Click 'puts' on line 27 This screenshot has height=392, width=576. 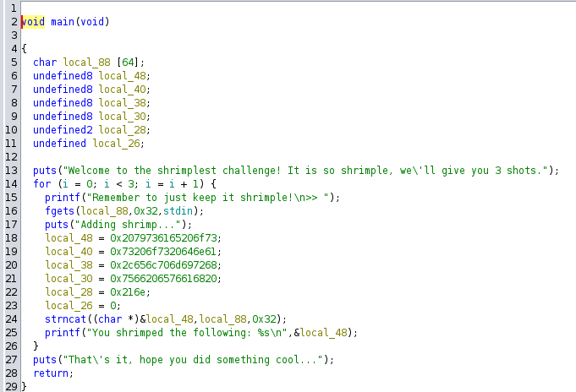point(45,360)
